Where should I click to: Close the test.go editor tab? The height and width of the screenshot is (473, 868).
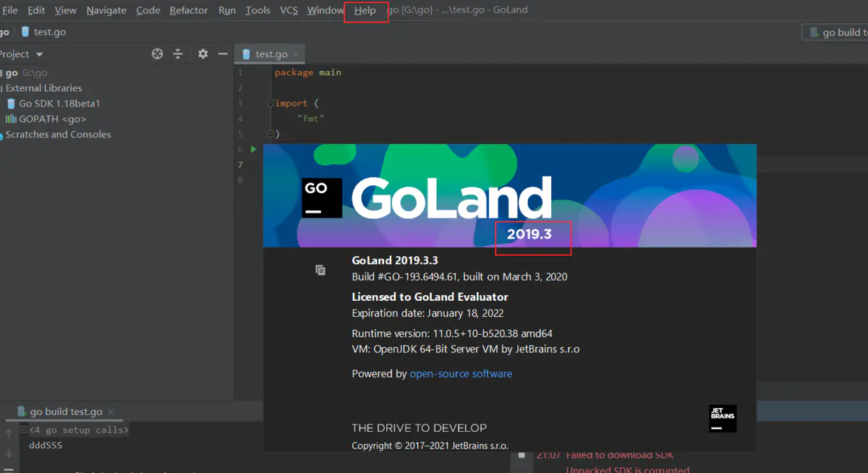pos(295,54)
